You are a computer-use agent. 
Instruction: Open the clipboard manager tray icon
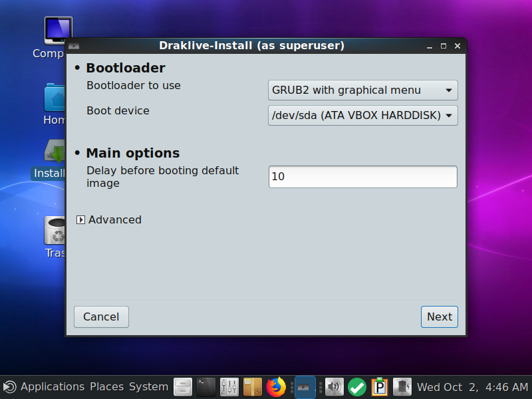380,387
